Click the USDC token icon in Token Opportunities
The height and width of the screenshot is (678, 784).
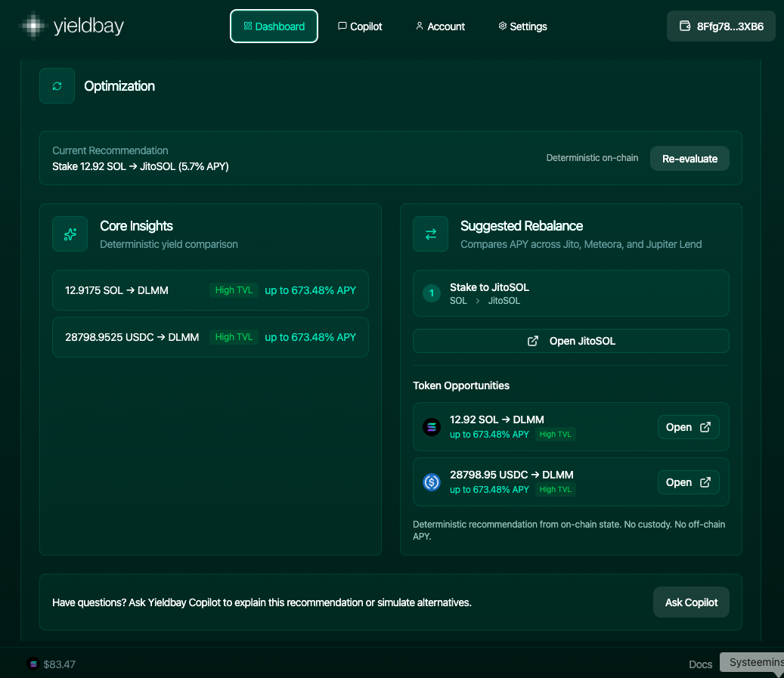432,482
